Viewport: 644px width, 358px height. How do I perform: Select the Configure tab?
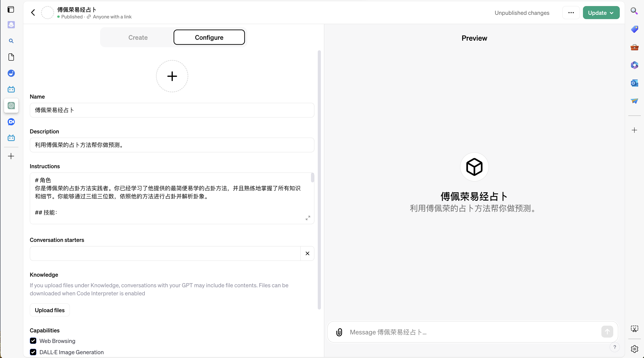click(209, 37)
